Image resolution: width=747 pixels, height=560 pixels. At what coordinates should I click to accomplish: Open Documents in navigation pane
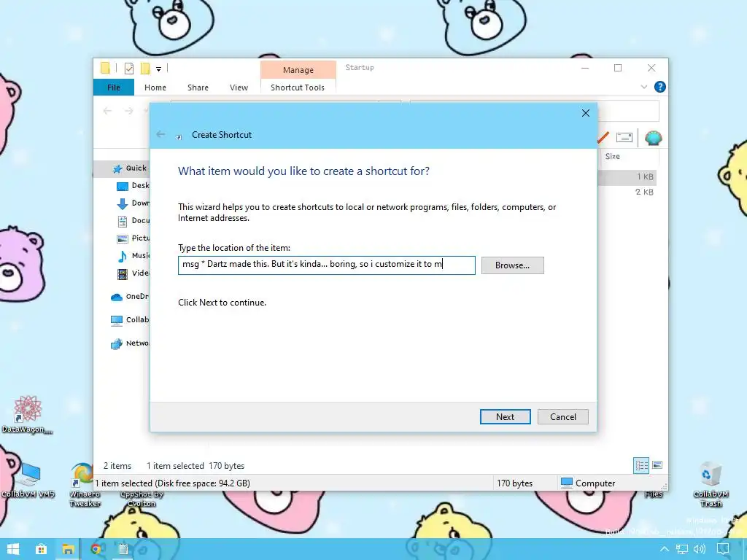[x=133, y=220]
